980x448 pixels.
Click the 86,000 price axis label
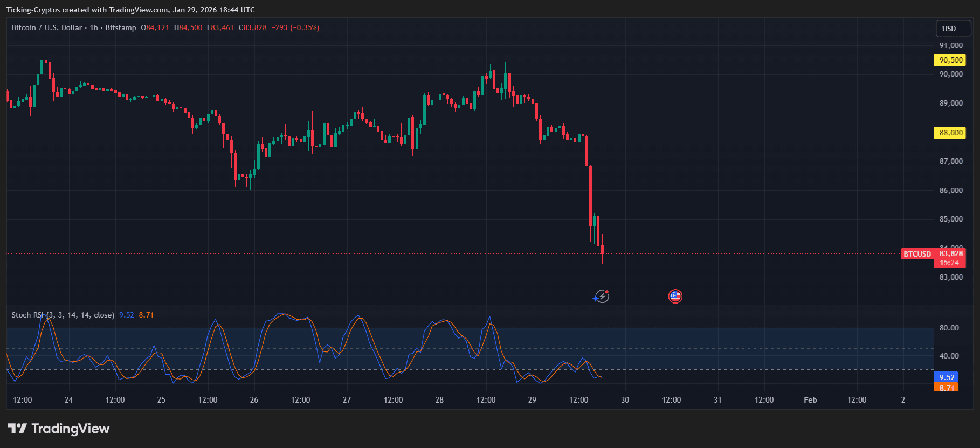click(951, 190)
